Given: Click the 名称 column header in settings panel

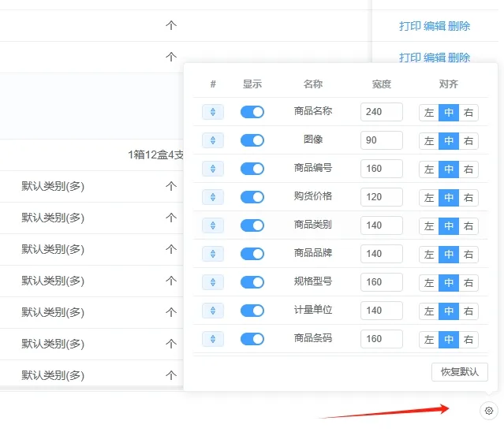Looking at the screenshot, I should [313, 84].
